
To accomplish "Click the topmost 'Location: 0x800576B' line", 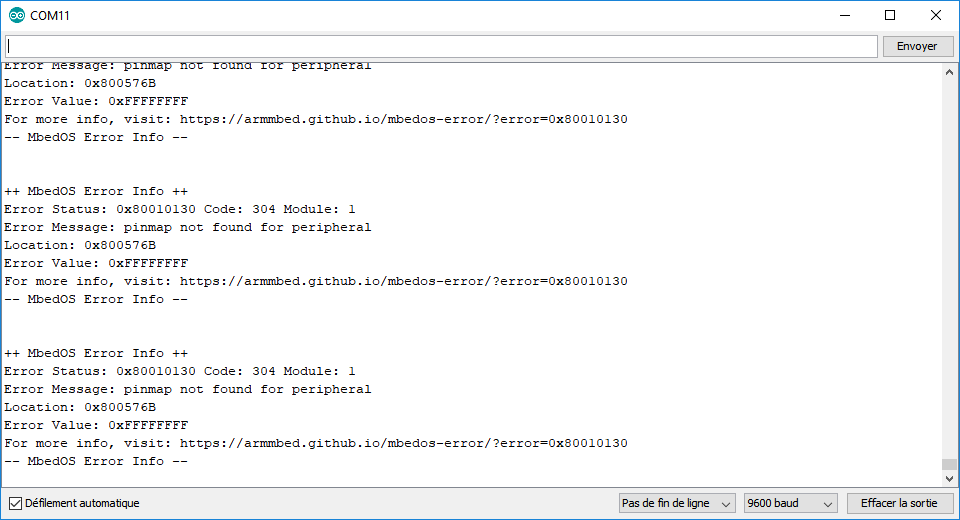I will (x=80, y=83).
